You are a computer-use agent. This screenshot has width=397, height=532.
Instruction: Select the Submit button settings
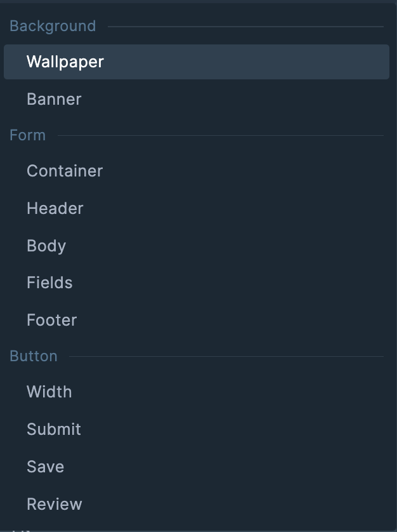coord(54,429)
